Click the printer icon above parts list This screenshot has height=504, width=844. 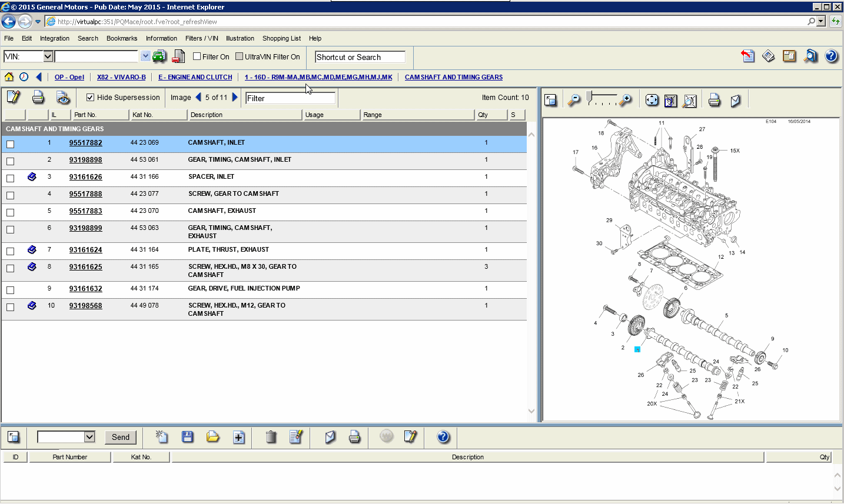click(x=38, y=97)
